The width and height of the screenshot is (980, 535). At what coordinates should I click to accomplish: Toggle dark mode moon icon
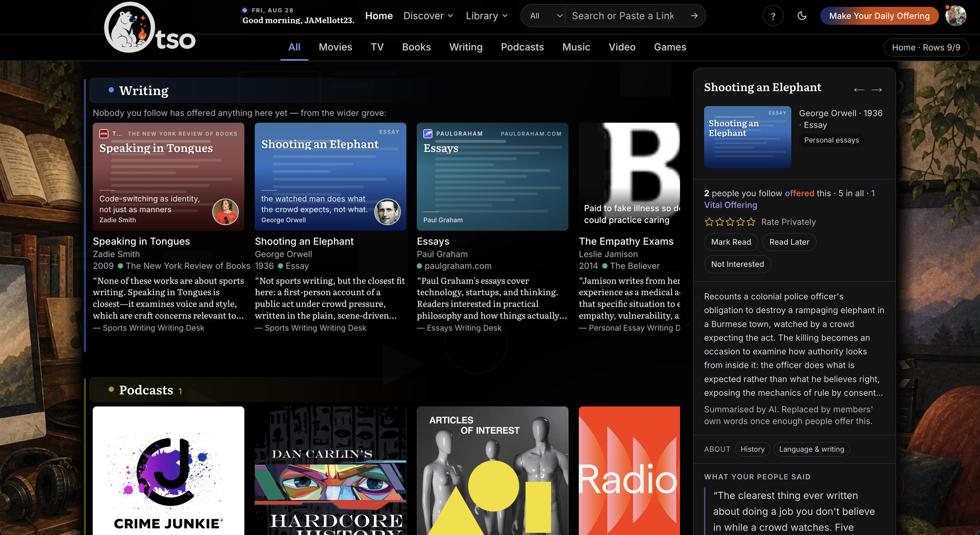[x=802, y=16]
